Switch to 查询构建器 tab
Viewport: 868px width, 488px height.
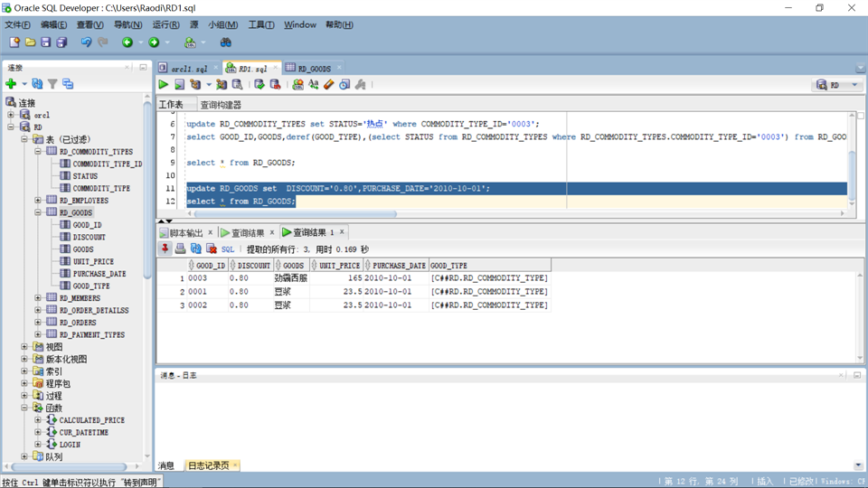pos(221,105)
